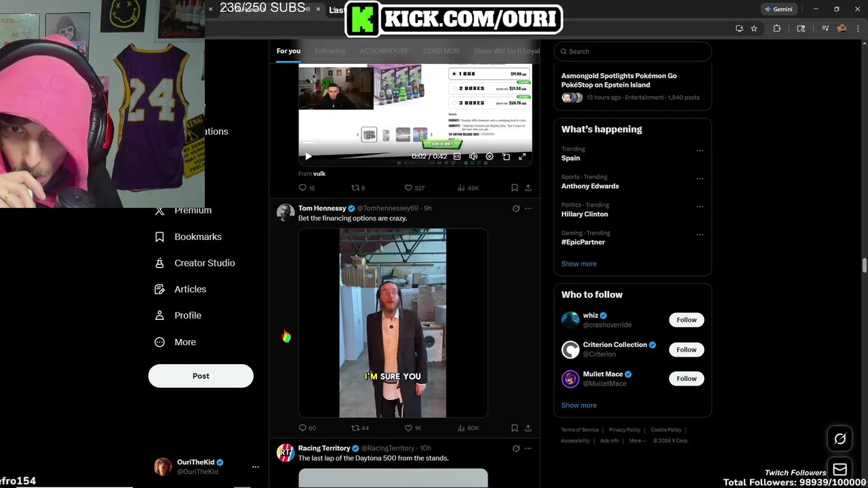Open Premium in the sidebar
The width and height of the screenshot is (868, 488).
(184, 210)
